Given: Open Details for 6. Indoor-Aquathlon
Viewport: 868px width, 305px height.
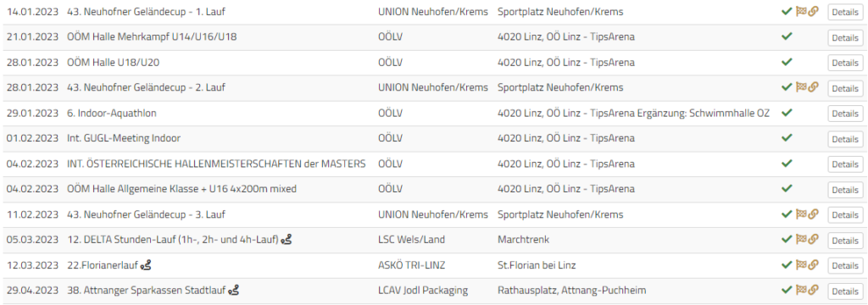Looking at the screenshot, I should 845,114.
